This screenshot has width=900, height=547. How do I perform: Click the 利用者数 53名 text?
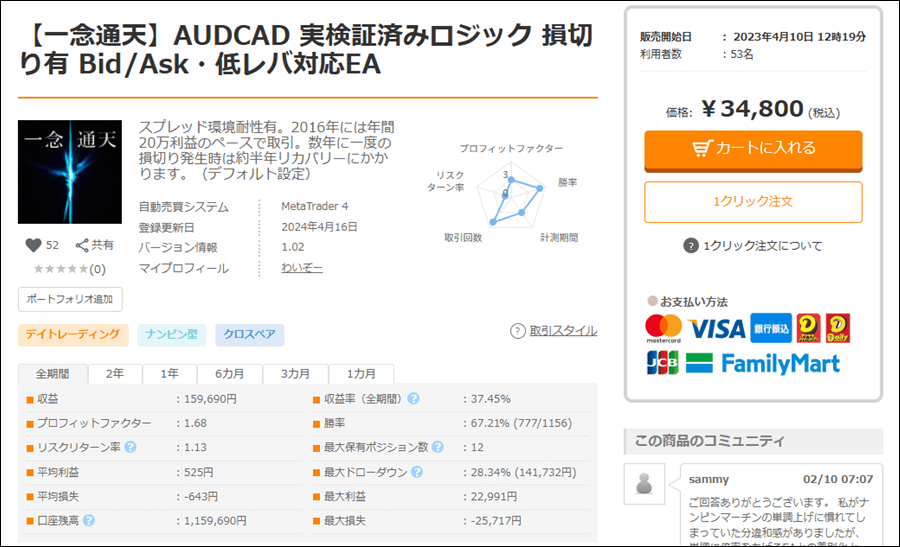pyautogui.click(x=697, y=55)
